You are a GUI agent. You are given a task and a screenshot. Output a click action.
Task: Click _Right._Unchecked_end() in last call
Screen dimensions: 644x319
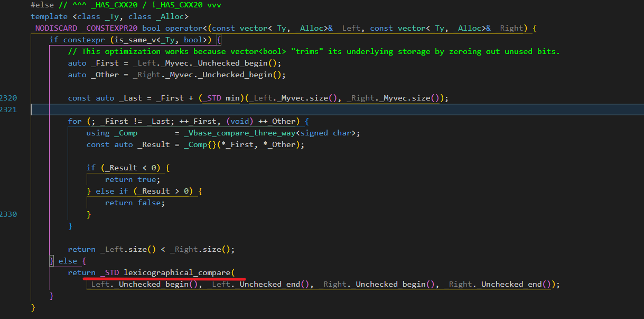497,284
